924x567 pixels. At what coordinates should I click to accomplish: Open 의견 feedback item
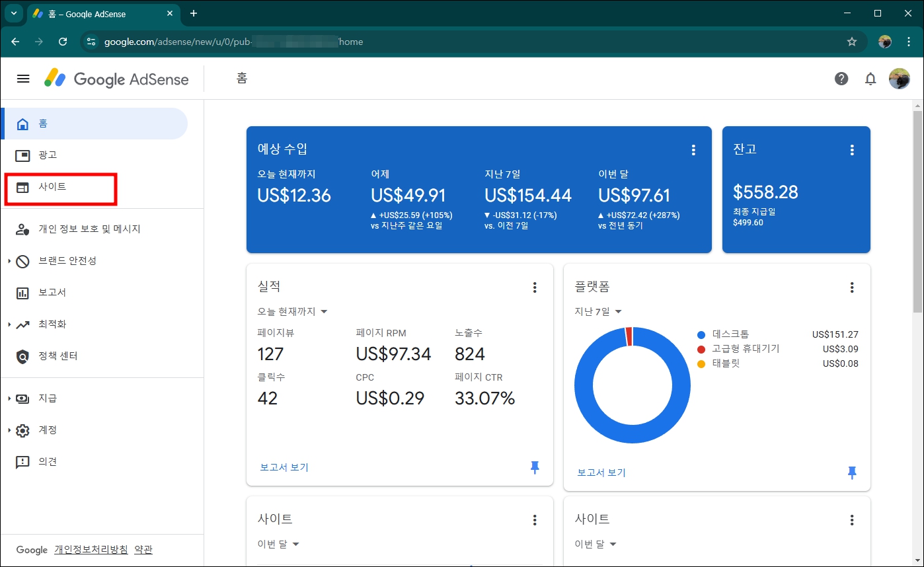point(95,462)
